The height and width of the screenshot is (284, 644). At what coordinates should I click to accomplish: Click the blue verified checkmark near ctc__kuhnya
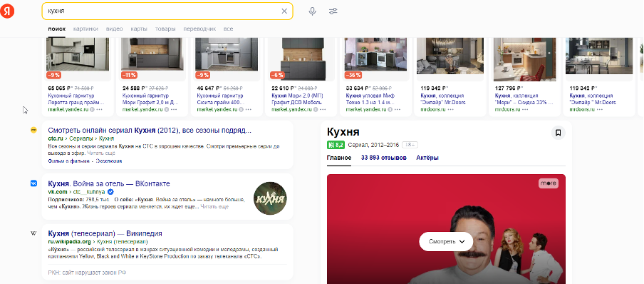click(x=110, y=192)
